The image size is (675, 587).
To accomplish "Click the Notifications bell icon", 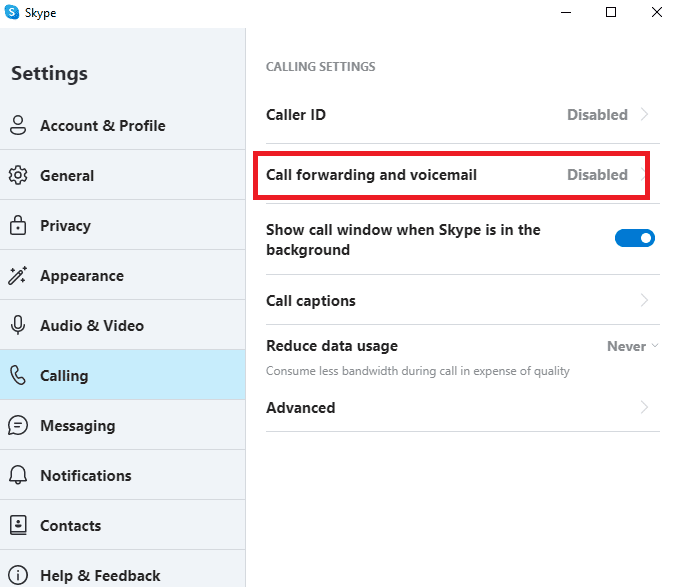I will point(18,475).
